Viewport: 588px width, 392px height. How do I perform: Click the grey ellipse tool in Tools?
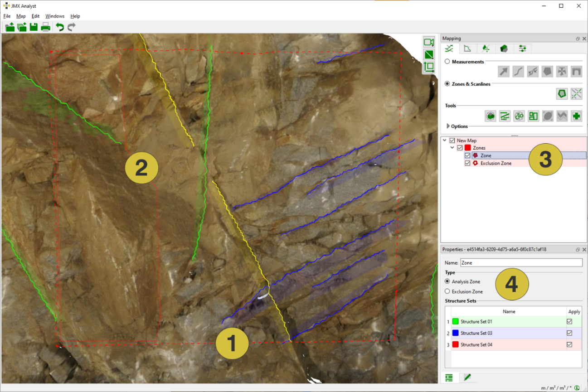[x=548, y=116]
